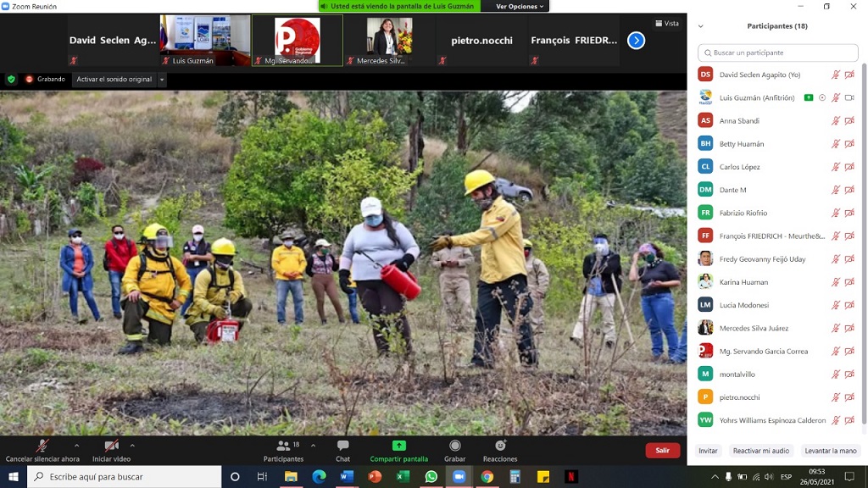This screenshot has height=488, width=868.
Task: Click Mg. Servando's video thumbnail
Action: coord(298,41)
